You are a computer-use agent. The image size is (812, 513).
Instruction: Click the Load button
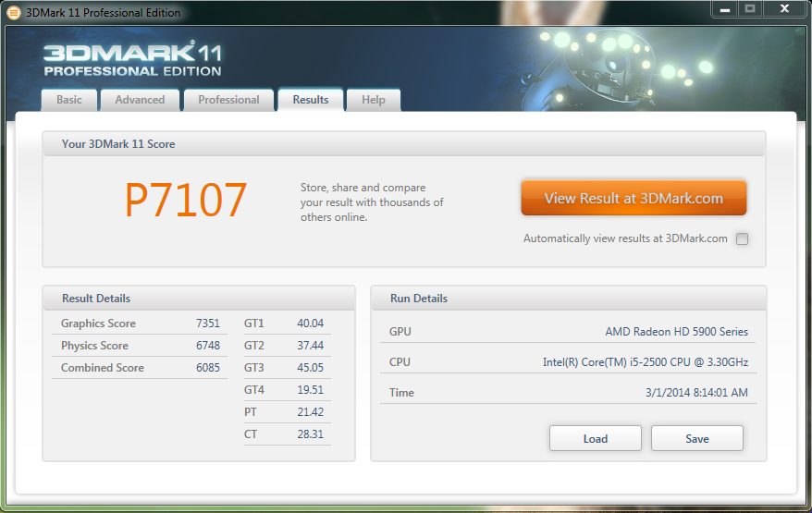tap(596, 438)
